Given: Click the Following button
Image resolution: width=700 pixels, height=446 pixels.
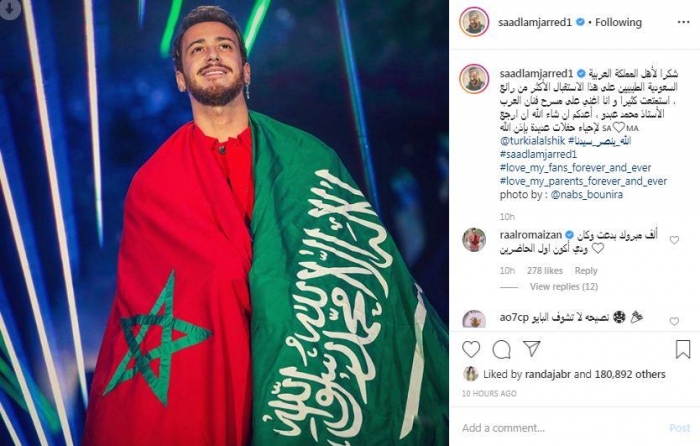Looking at the screenshot, I should (x=618, y=22).
